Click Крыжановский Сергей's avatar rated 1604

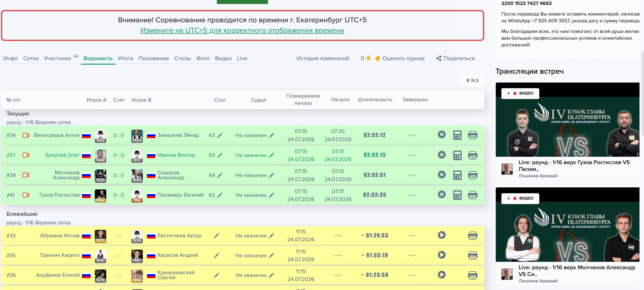tap(137, 276)
